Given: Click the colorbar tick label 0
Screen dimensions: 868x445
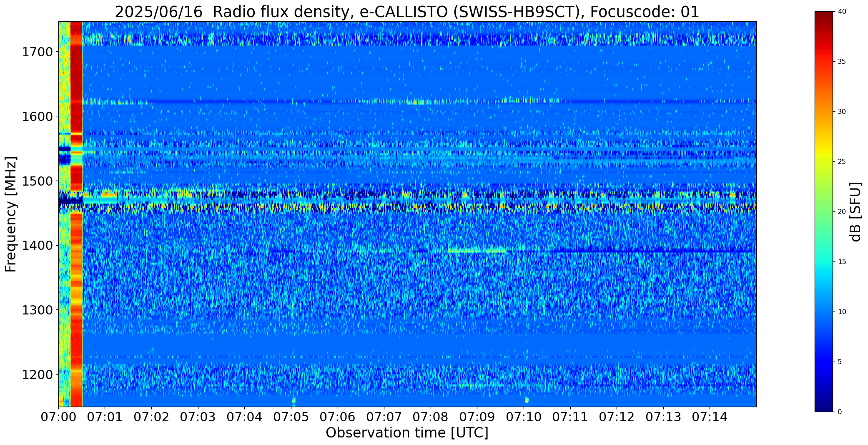Looking at the screenshot, I should point(840,412).
